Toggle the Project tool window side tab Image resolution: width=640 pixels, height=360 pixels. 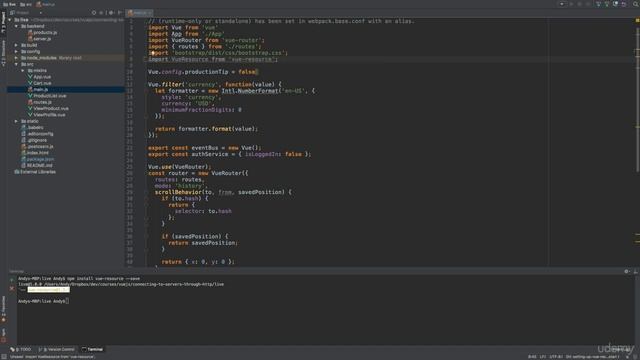[x=3, y=22]
